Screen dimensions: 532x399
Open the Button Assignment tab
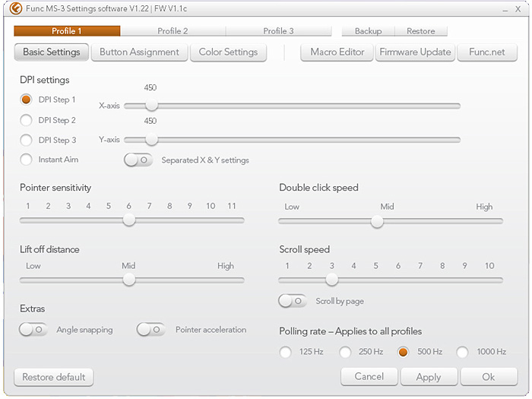pos(139,52)
